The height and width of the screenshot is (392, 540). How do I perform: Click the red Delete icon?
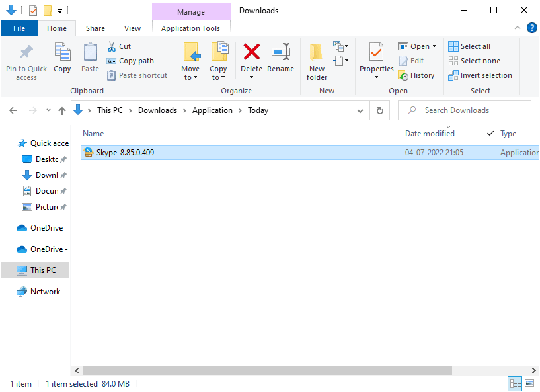pyautogui.click(x=251, y=53)
